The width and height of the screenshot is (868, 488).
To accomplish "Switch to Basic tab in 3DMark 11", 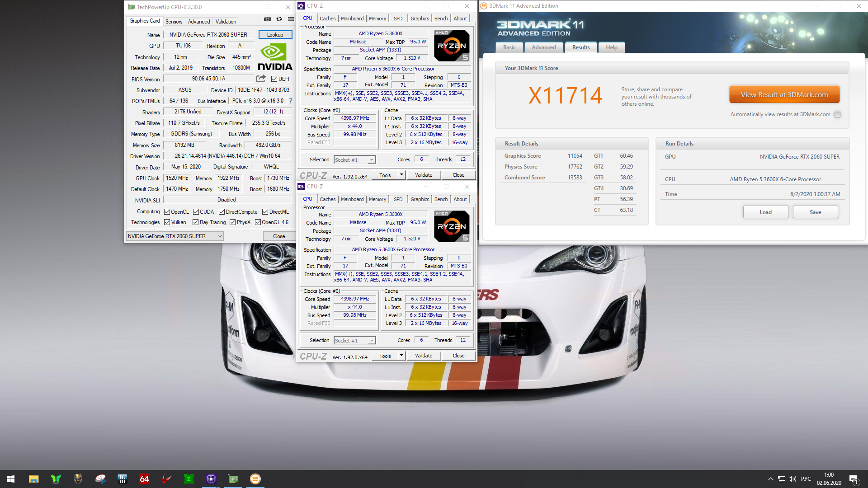I will pyautogui.click(x=509, y=47).
